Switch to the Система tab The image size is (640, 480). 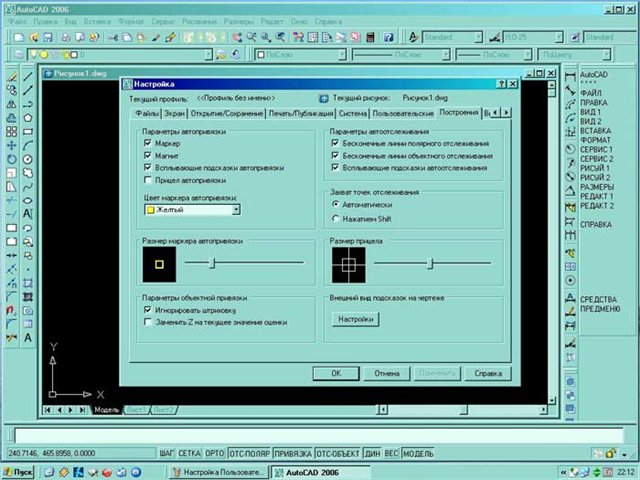[340, 115]
